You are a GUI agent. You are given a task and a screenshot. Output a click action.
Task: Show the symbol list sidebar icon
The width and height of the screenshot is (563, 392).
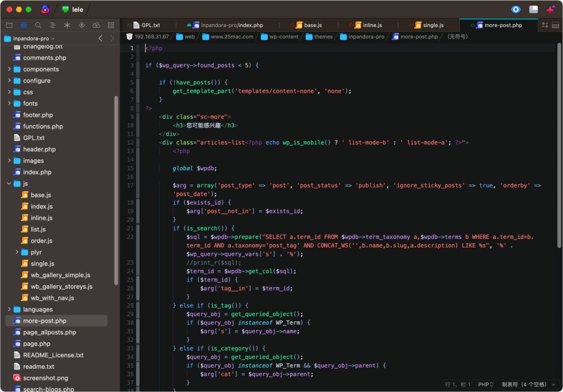click(53, 25)
